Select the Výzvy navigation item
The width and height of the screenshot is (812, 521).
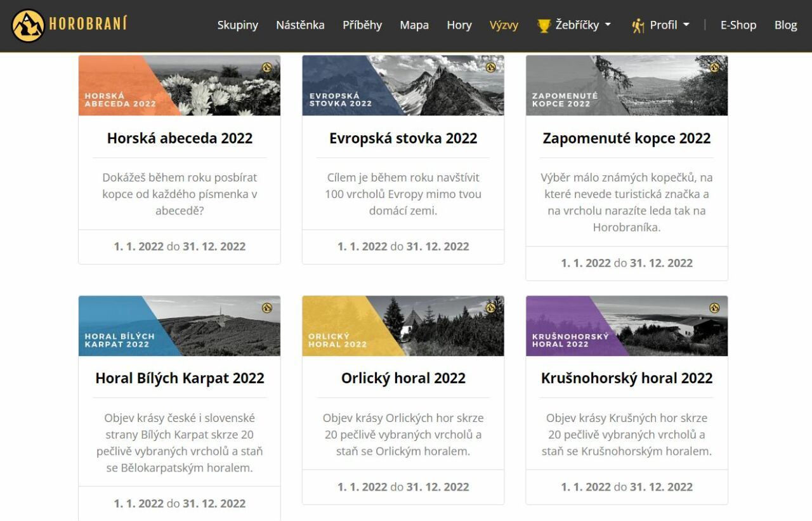tap(504, 25)
